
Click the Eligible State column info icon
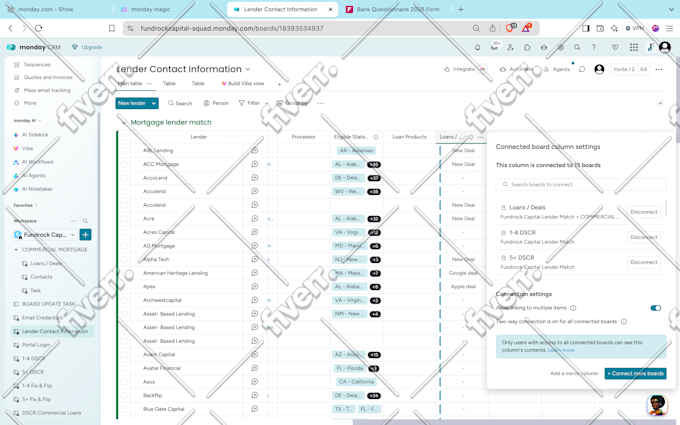click(x=376, y=137)
